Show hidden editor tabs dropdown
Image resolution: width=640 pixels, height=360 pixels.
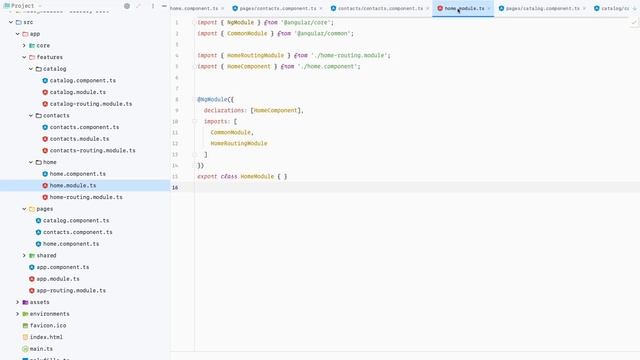pos(635,8)
